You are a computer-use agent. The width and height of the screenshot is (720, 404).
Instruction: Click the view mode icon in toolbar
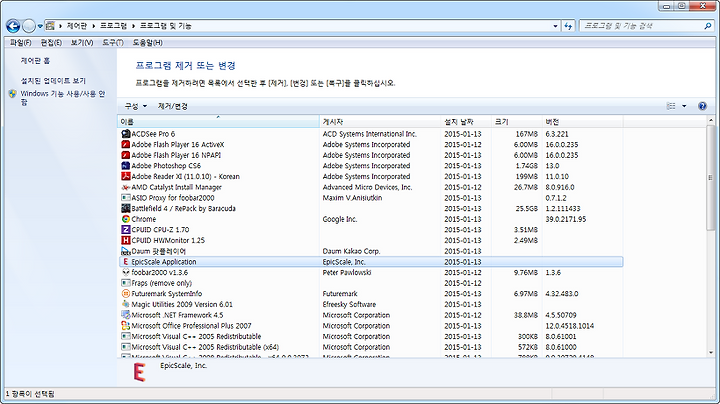click(671, 106)
